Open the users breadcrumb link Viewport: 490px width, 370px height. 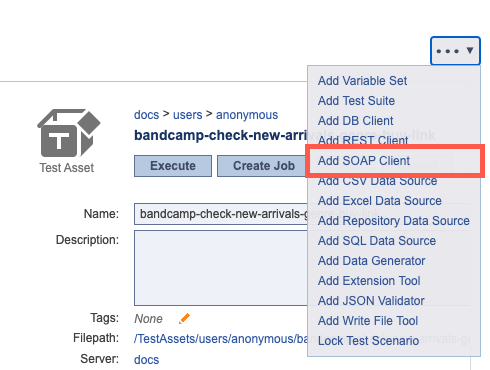187,115
